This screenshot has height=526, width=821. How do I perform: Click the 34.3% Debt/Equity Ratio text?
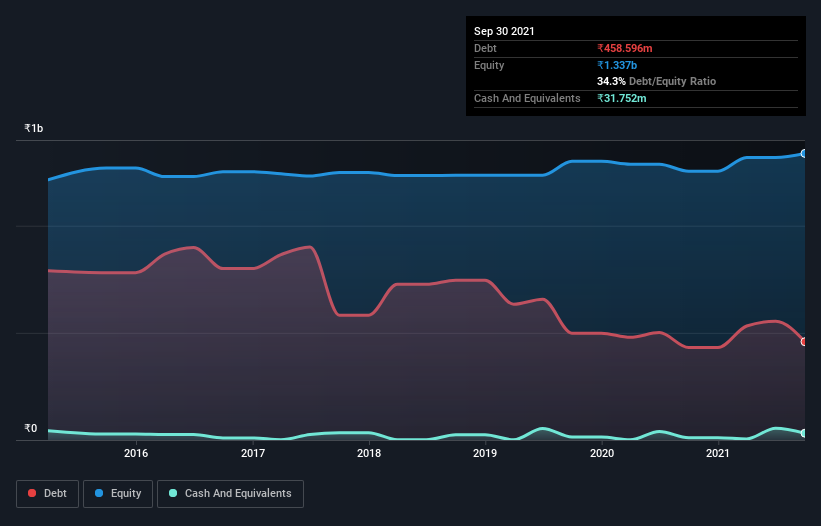point(657,81)
